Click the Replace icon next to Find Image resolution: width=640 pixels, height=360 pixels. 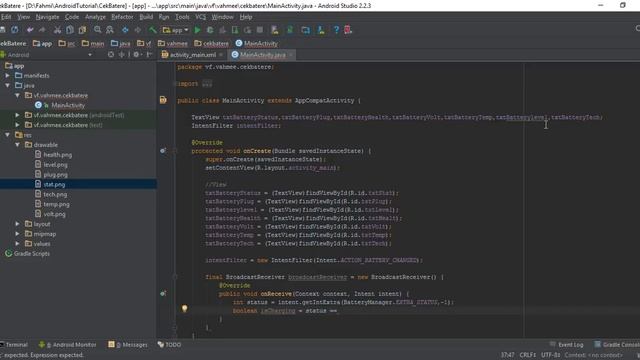pos(110,30)
